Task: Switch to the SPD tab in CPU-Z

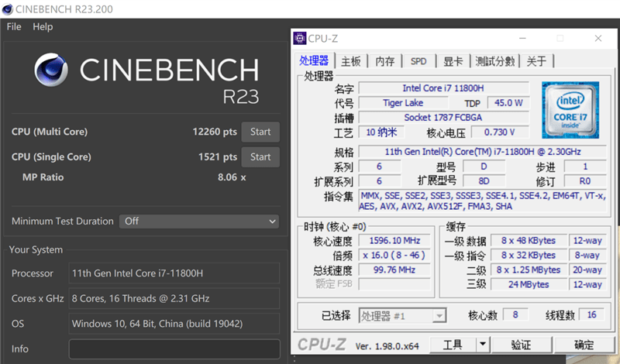Action: click(418, 61)
